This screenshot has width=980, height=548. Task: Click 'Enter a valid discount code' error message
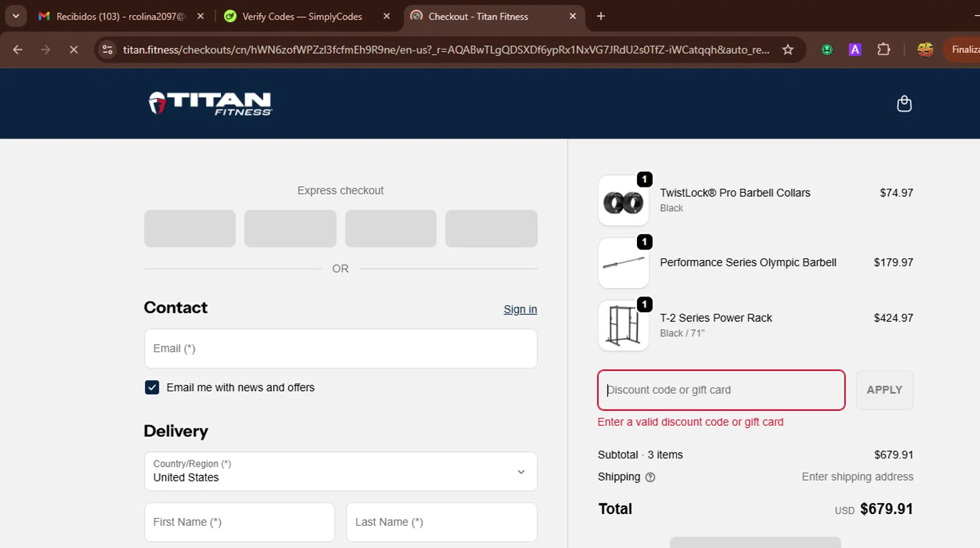click(x=691, y=422)
